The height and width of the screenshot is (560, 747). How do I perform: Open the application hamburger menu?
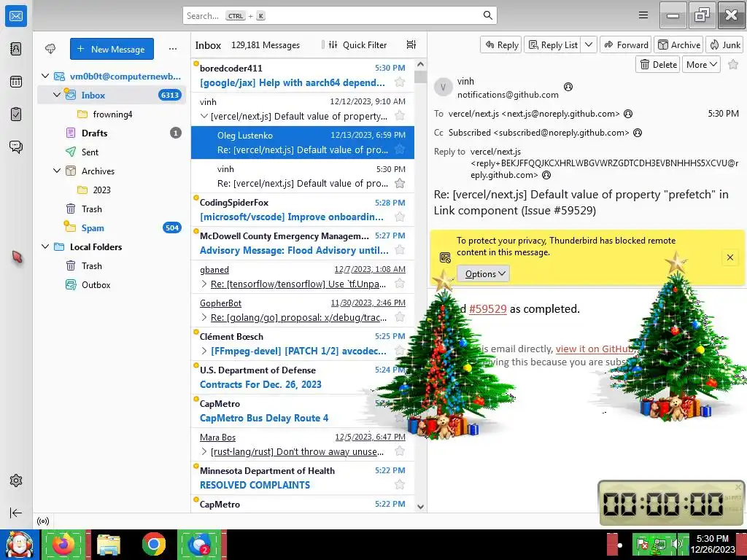click(x=643, y=15)
